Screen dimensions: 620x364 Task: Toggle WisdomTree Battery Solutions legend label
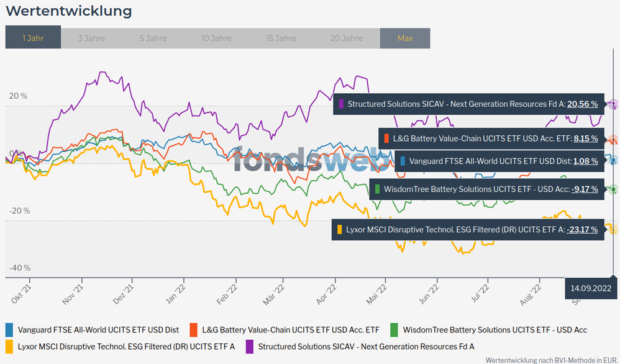click(x=495, y=330)
